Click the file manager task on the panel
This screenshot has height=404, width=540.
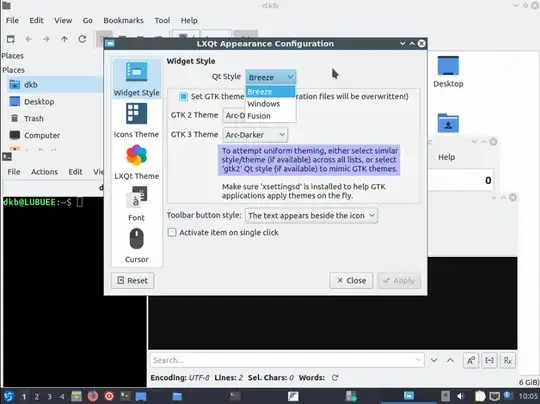pos(177,396)
